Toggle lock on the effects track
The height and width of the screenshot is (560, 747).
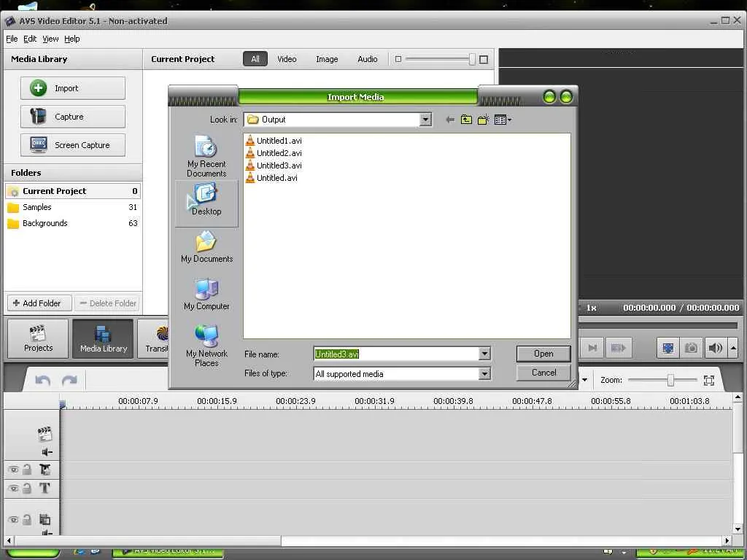27,470
